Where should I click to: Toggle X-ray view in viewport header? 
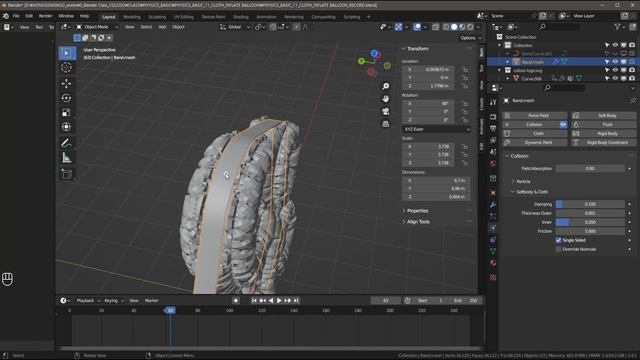click(436, 27)
